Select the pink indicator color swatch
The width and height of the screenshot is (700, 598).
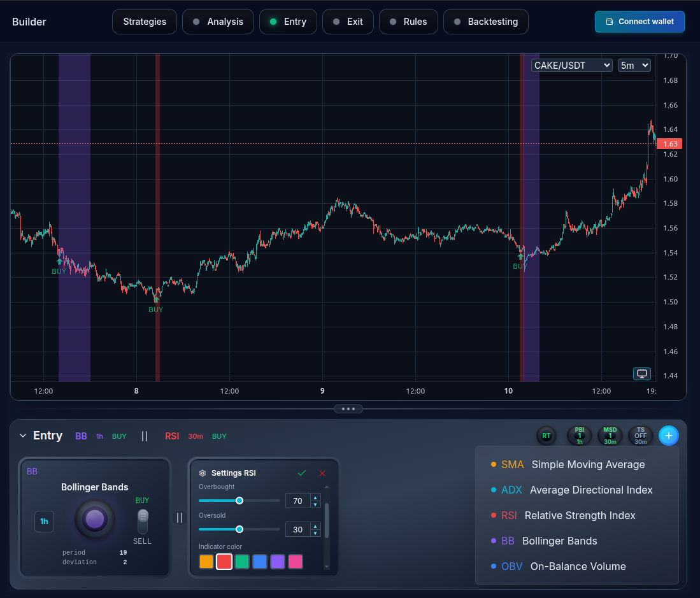click(296, 562)
